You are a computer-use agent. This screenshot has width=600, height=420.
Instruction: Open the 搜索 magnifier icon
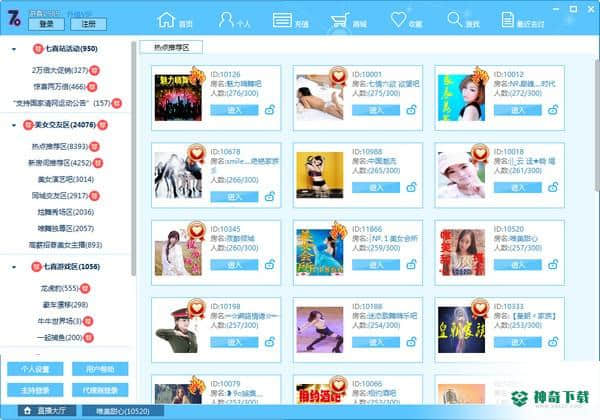[x=455, y=20]
